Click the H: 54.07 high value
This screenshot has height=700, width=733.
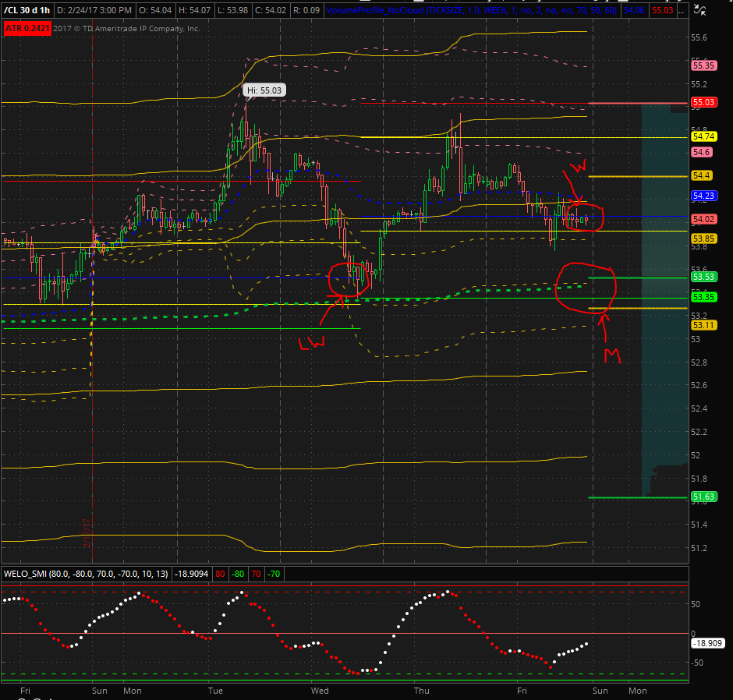[196, 10]
